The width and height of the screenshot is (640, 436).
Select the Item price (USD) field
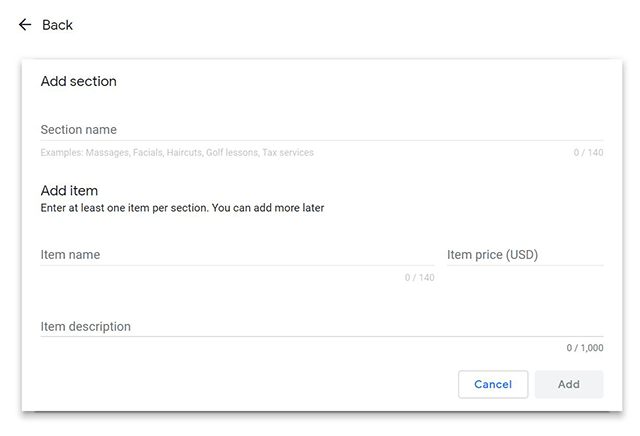click(525, 255)
